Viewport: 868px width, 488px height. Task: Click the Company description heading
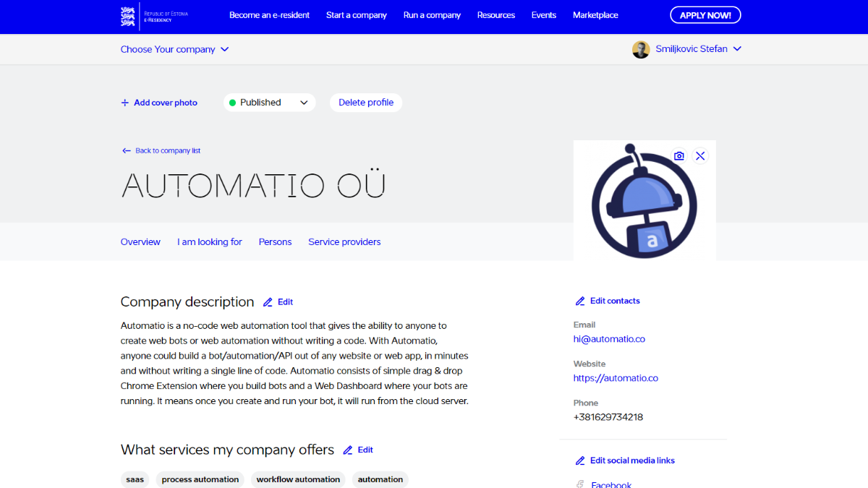tap(187, 302)
